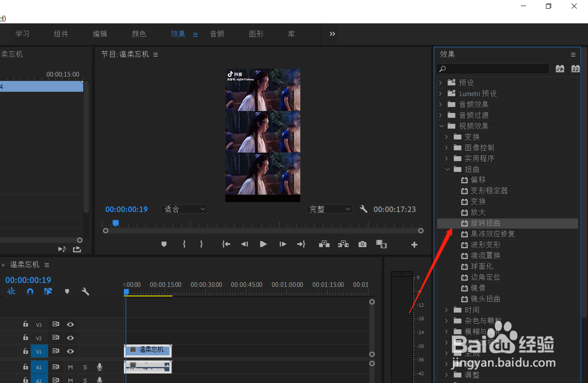Viewport: 588px width, 383px height.
Task: Toggle linked selection in the timeline
Action: [48, 292]
